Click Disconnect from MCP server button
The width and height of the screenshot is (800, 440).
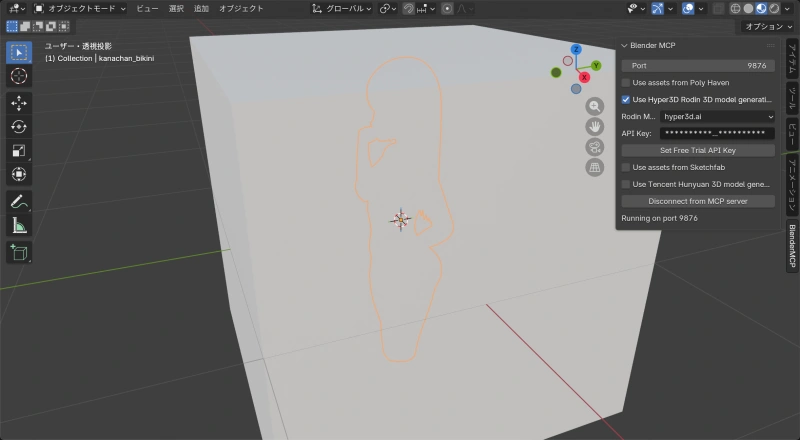coord(698,201)
